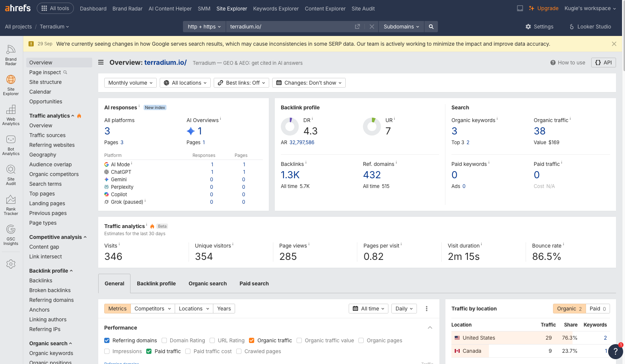The width and height of the screenshot is (625, 364).
Task: Open All locations dropdown
Action: coord(185,83)
